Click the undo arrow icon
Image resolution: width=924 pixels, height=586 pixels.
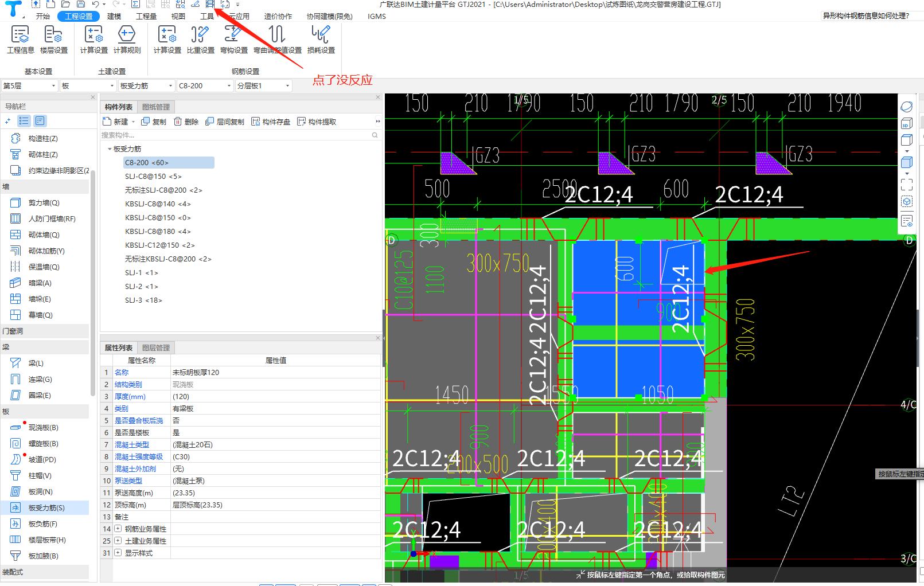95,4
